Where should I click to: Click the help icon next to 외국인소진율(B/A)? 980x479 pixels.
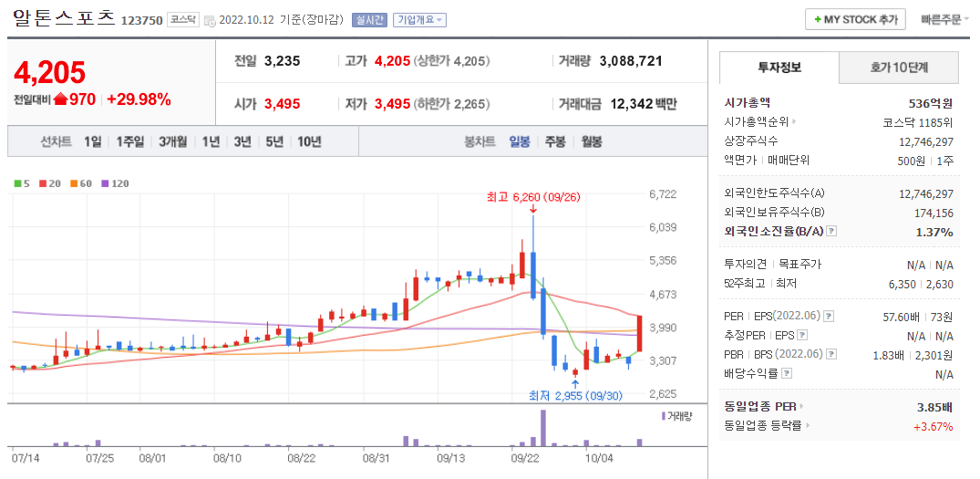(831, 232)
